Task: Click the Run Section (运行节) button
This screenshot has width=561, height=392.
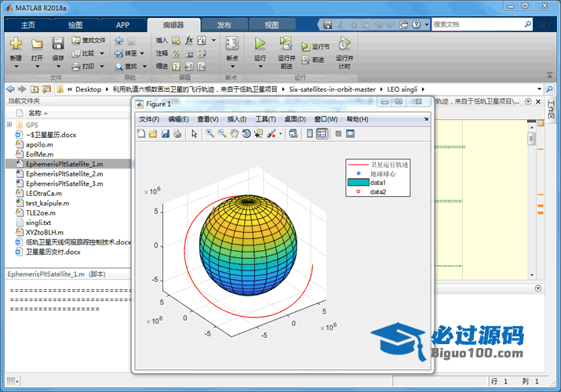Action: [315, 46]
